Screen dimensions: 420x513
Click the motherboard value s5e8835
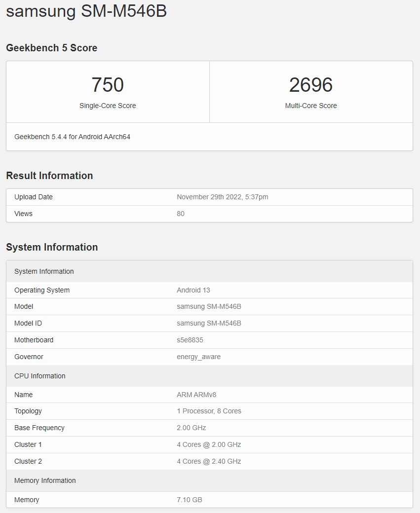pyautogui.click(x=190, y=340)
